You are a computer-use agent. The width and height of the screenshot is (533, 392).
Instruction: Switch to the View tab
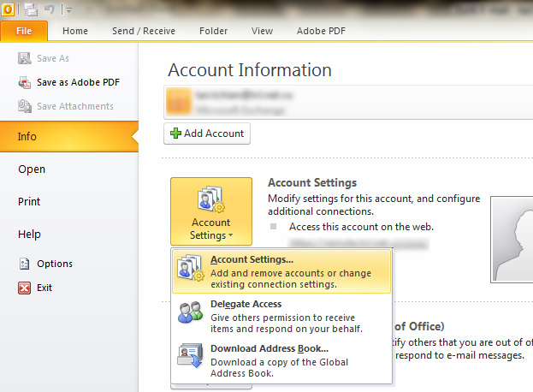click(x=262, y=31)
